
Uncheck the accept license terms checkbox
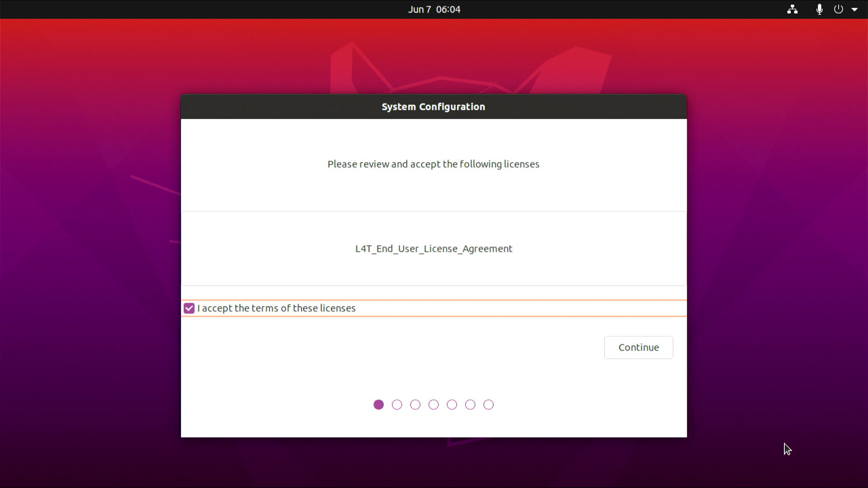tap(189, 308)
